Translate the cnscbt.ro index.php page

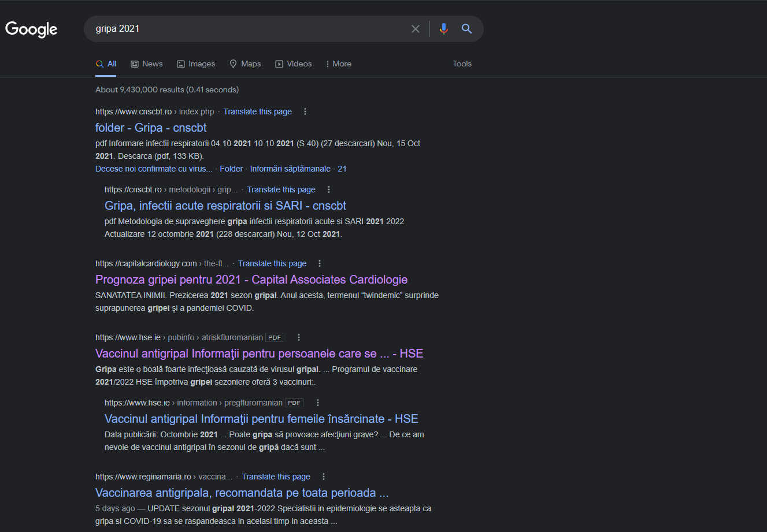(x=257, y=111)
